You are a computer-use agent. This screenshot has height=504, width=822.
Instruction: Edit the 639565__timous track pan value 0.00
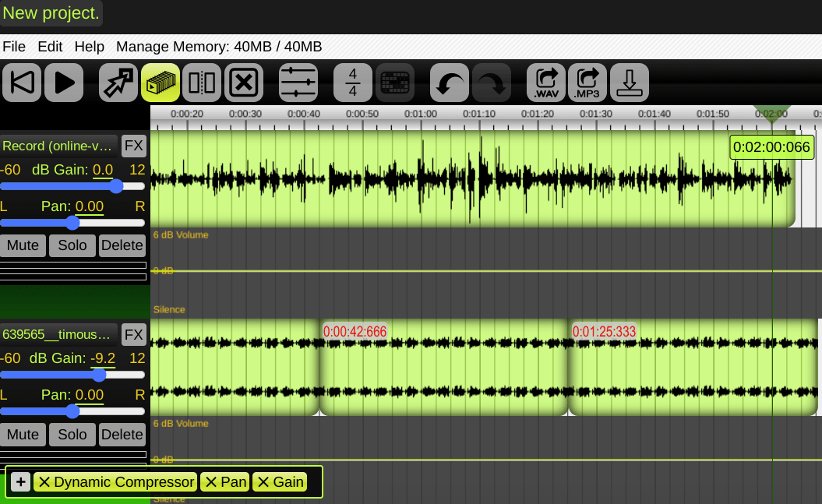[x=89, y=395]
